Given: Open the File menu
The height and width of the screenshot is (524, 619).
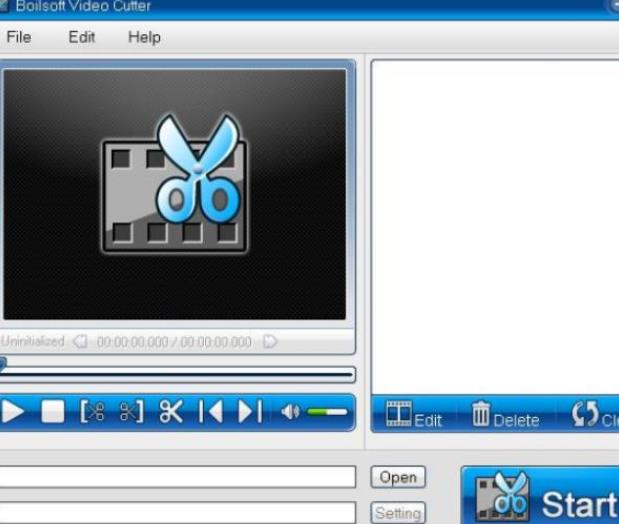Looking at the screenshot, I should pyautogui.click(x=19, y=37).
